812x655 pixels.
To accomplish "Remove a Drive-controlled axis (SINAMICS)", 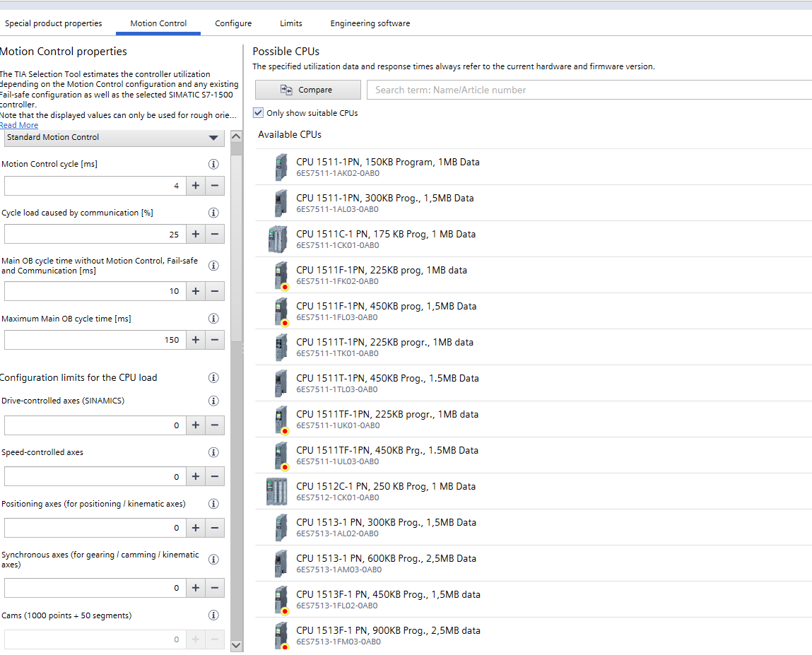I will [x=214, y=425].
